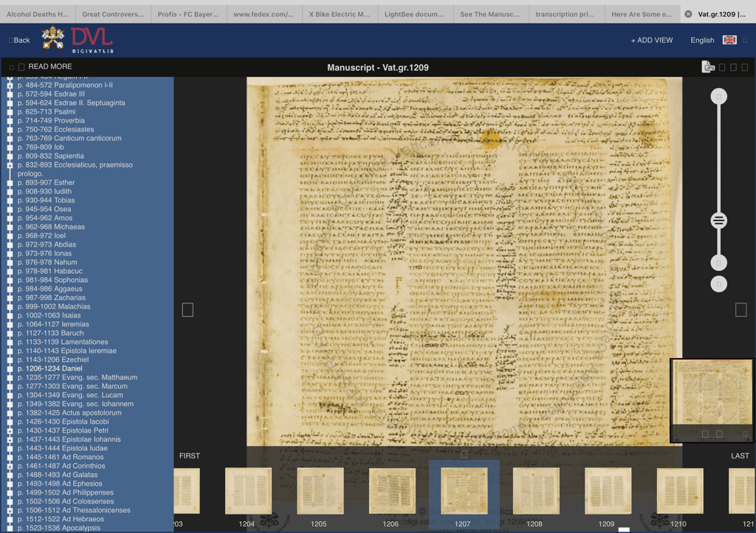756x533 pixels.
Task: Expand the Ad Thessalonicenses tree node
Action: coord(10,510)
